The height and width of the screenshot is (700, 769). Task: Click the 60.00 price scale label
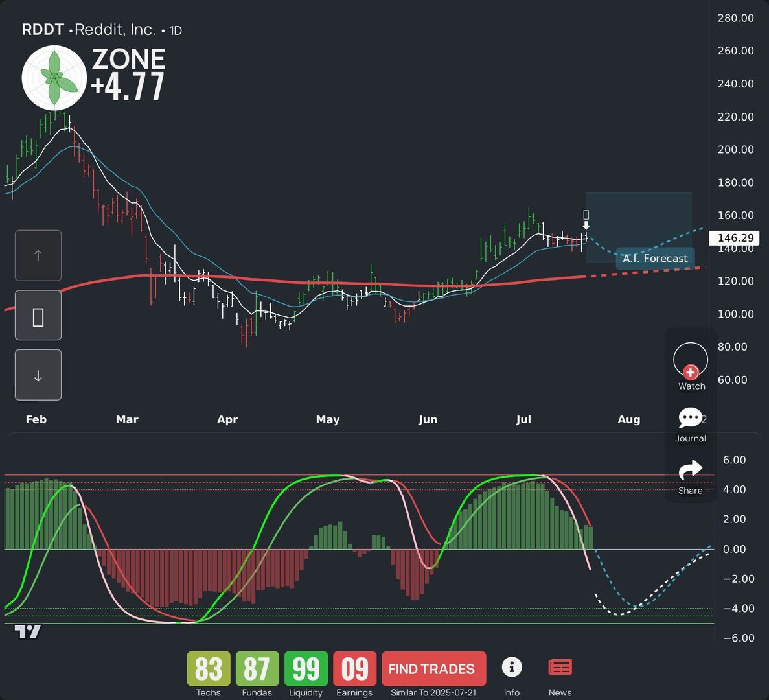[x=732, y=380]
